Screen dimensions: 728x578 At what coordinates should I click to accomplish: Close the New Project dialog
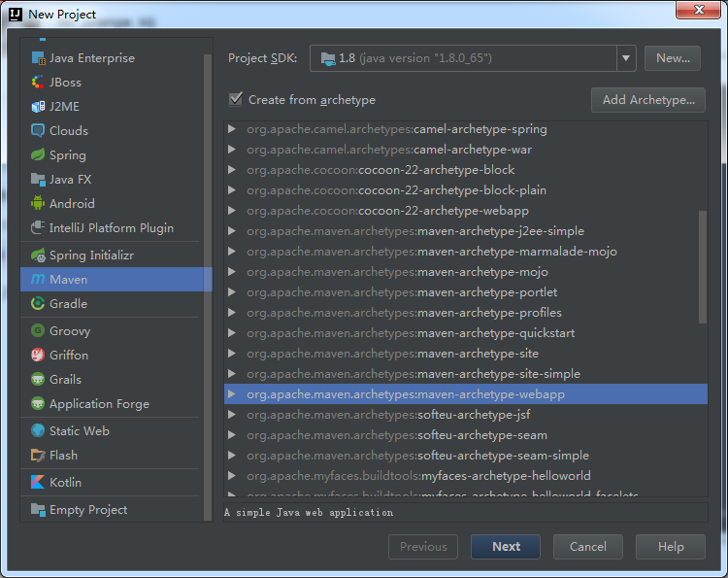(698, 10)
